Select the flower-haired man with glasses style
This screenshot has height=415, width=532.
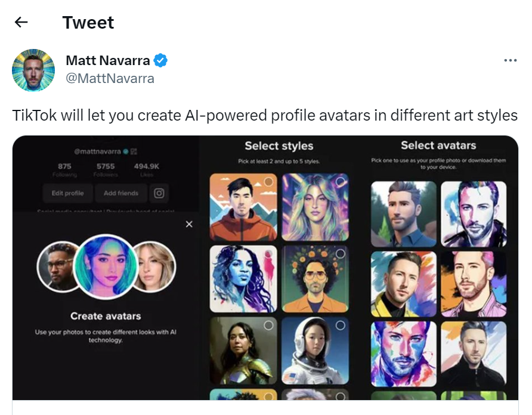[x=314, y=279]
